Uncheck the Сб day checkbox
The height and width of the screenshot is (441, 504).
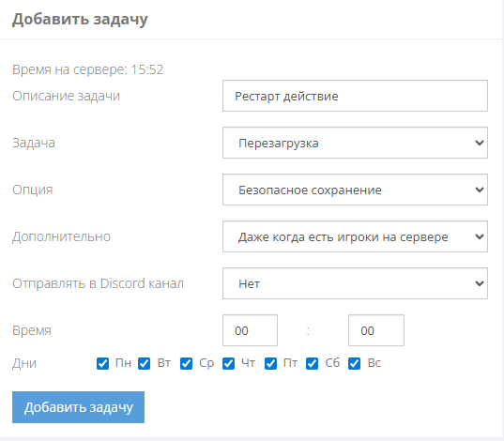[x=313, y=363]
